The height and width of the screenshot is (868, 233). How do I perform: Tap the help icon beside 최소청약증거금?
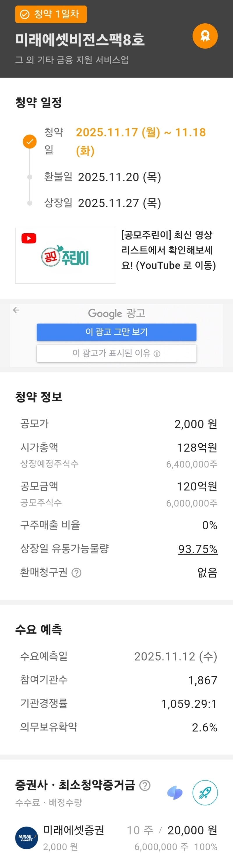click(x=145, y=785)
